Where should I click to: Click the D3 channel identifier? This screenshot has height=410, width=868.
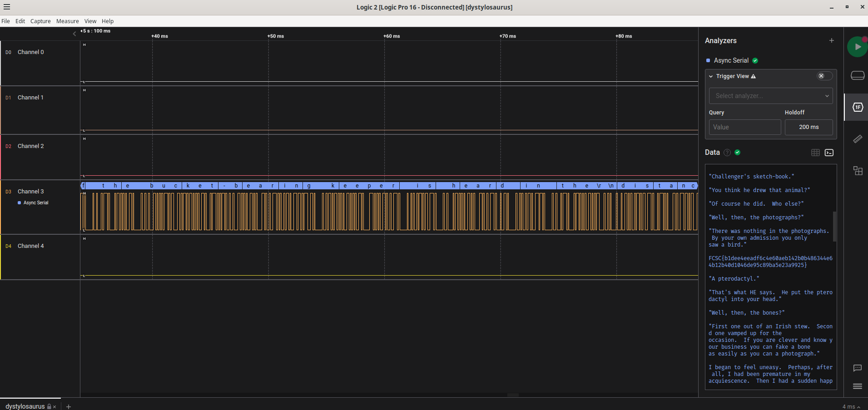coord(8,192)
